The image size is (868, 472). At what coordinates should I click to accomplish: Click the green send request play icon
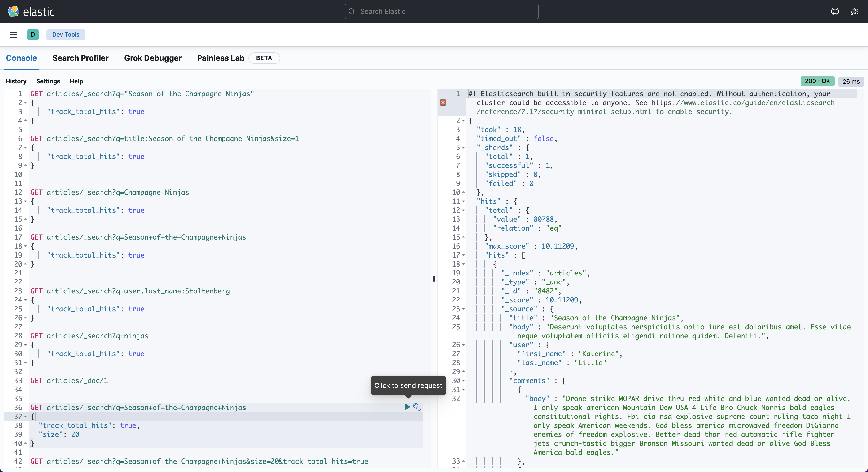coord(407,407)
